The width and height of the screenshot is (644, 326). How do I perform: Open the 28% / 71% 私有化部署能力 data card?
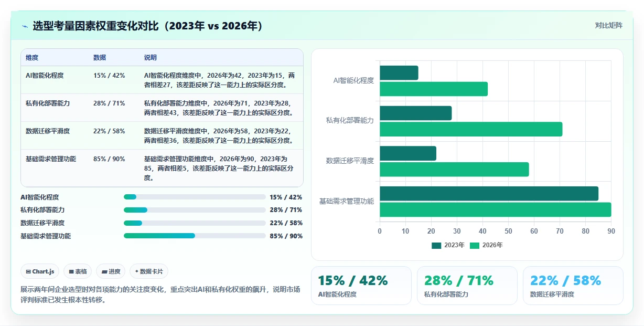click(x=467, y=286)
